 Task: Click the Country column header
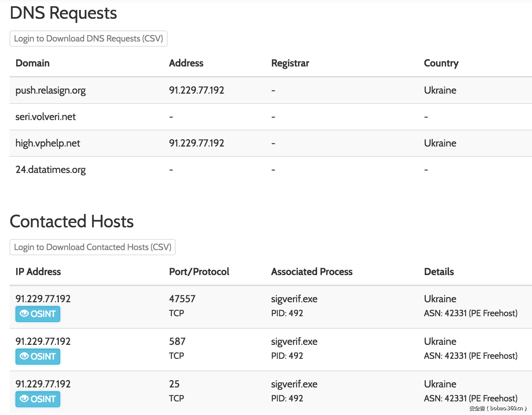click(441, 63)
